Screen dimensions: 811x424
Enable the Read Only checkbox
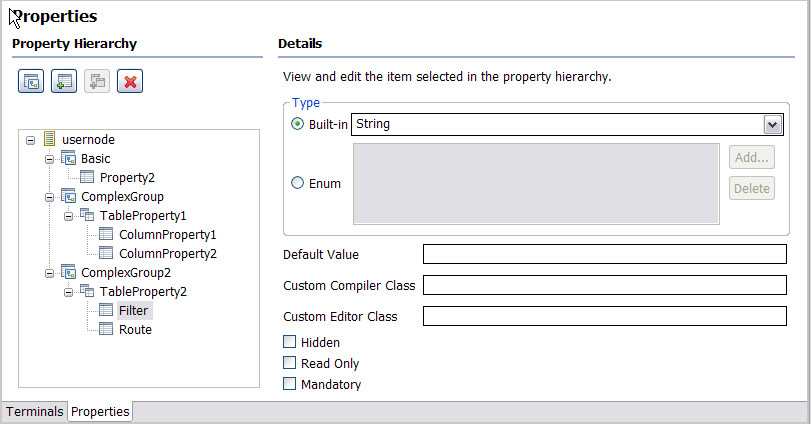290,363
